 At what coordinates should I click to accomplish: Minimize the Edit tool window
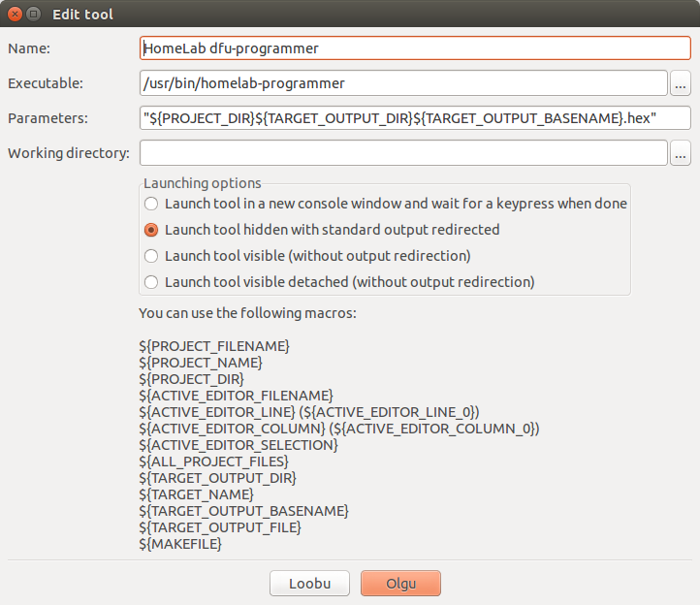pyautogui.click(x=33, y=15)
